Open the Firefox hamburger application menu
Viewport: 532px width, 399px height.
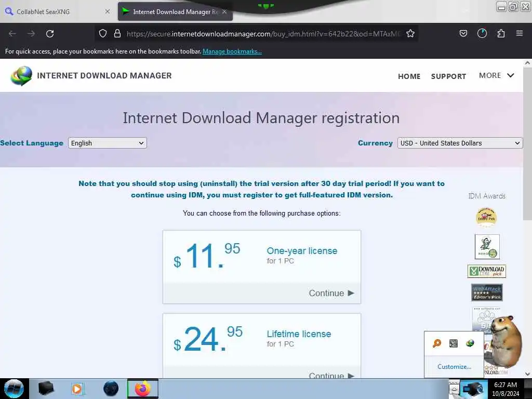(520, 33)
